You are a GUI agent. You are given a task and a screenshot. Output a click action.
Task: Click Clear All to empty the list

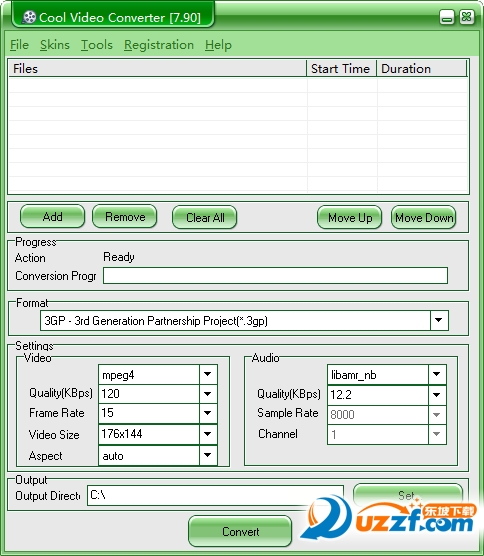(205, 217)
